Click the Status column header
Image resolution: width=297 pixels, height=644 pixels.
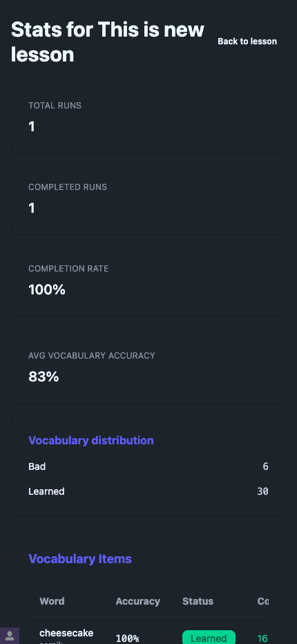pyautogui.click(x=198, y=601)
